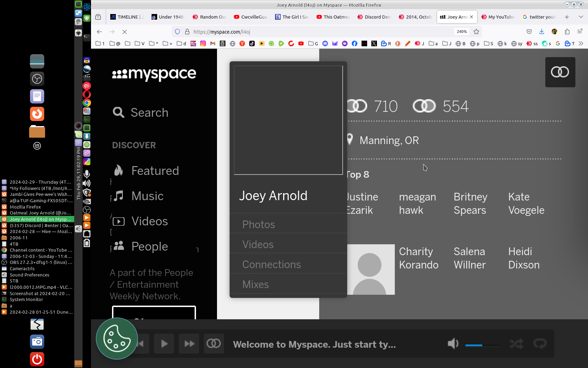Save to Pocket icon in toolbar

pyautogui.click(x=529, y=32)
